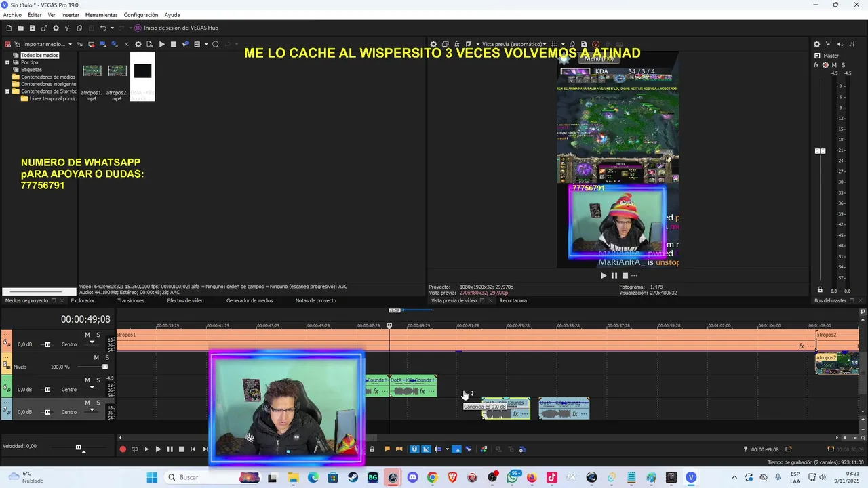Collapse Contenedores de Storyboard tree node
Image resolution: width=868 pixels, height=488 pixels.
pos(7,91)
